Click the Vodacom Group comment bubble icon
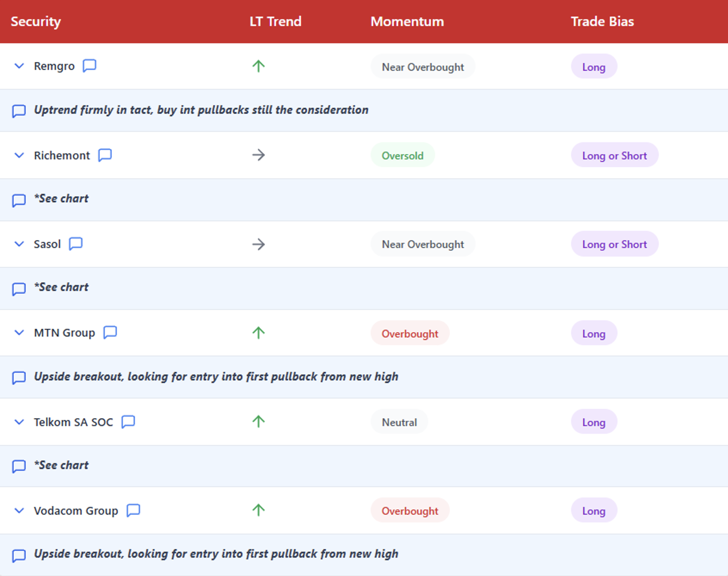 coord(133,511)
